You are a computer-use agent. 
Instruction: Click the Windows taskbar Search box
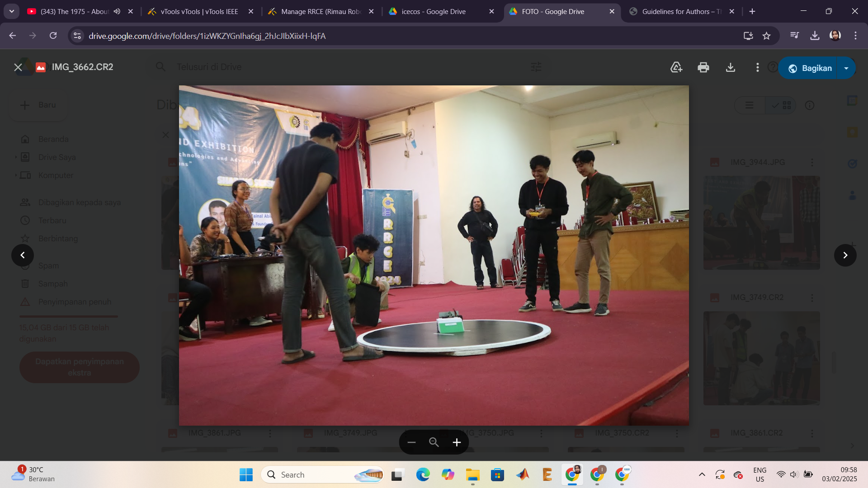click(323, 475)
